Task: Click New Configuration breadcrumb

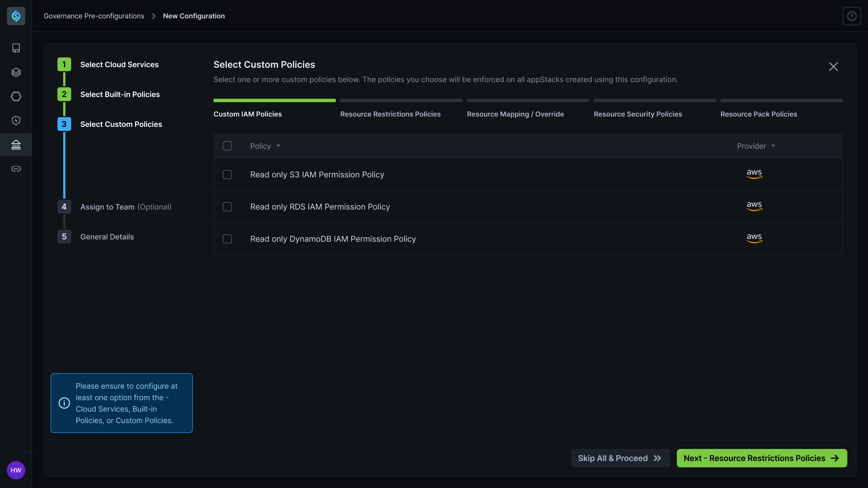Action: (x=194, y=16)
